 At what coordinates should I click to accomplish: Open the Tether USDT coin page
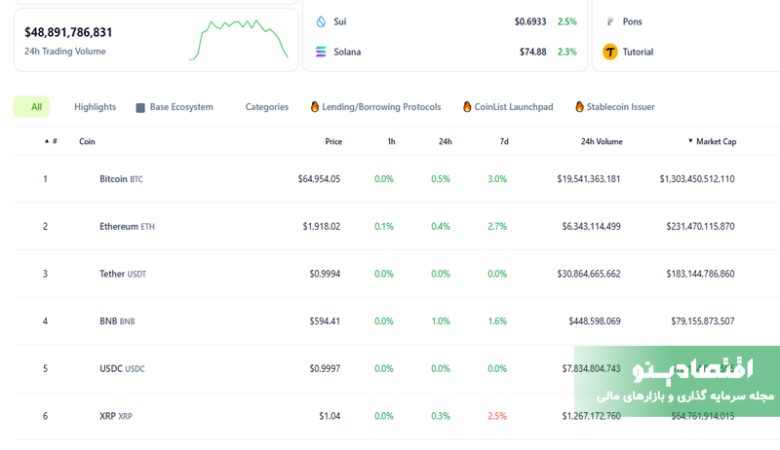(x=122, y=273)
